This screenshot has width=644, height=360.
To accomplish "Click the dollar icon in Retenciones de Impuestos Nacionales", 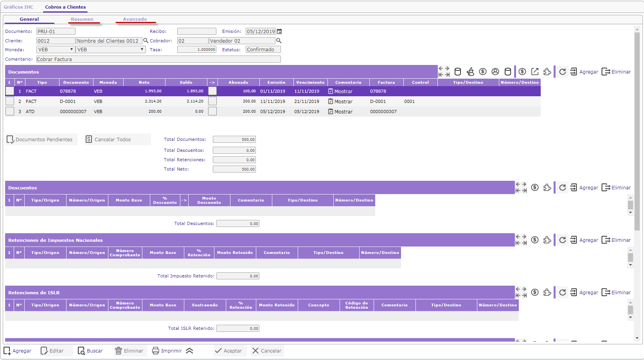I will coord(535,240).
